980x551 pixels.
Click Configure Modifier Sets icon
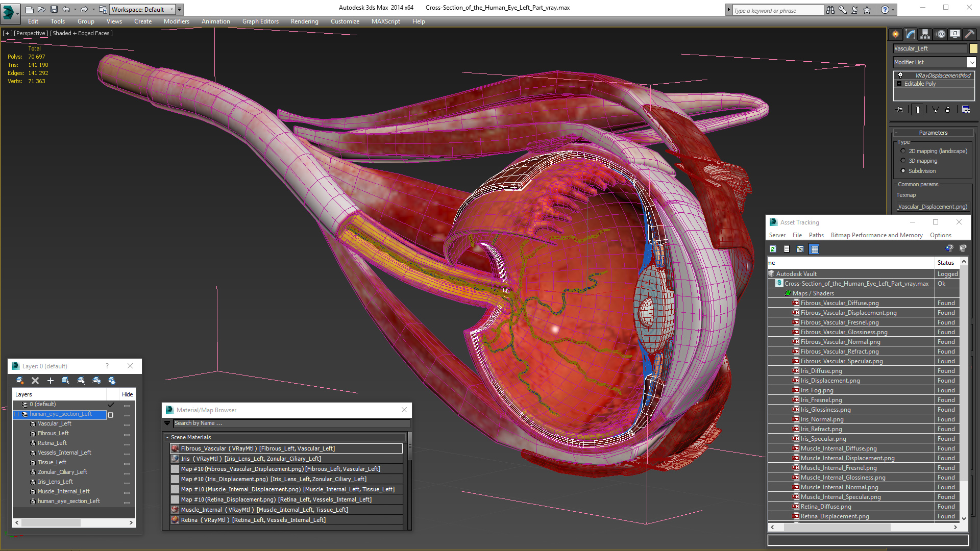(966, 109)
